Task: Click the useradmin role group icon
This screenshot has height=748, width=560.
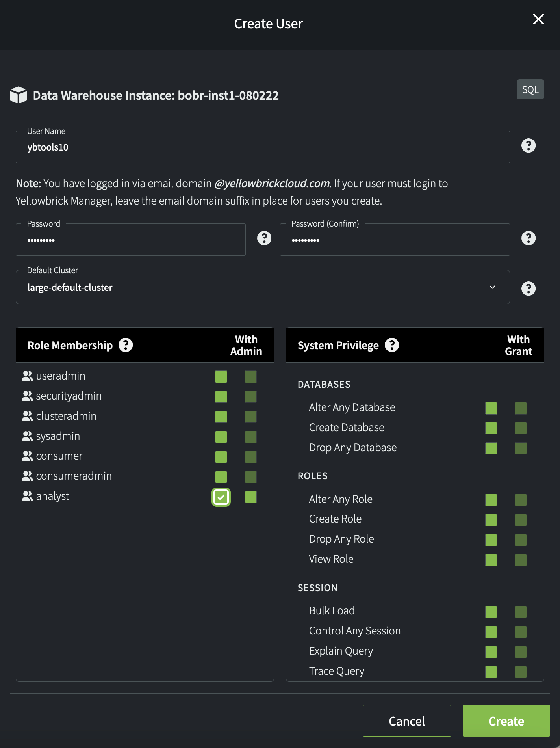Action: (x=27, y=376)
